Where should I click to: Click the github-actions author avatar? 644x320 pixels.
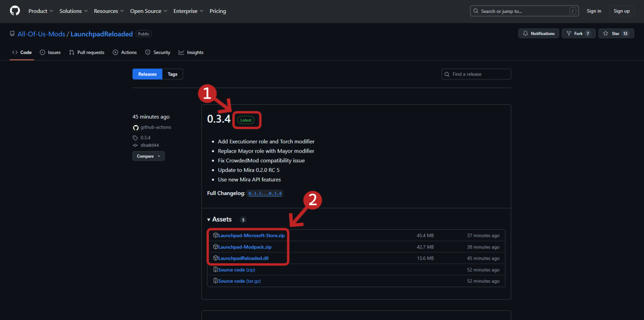pos(136,127)
